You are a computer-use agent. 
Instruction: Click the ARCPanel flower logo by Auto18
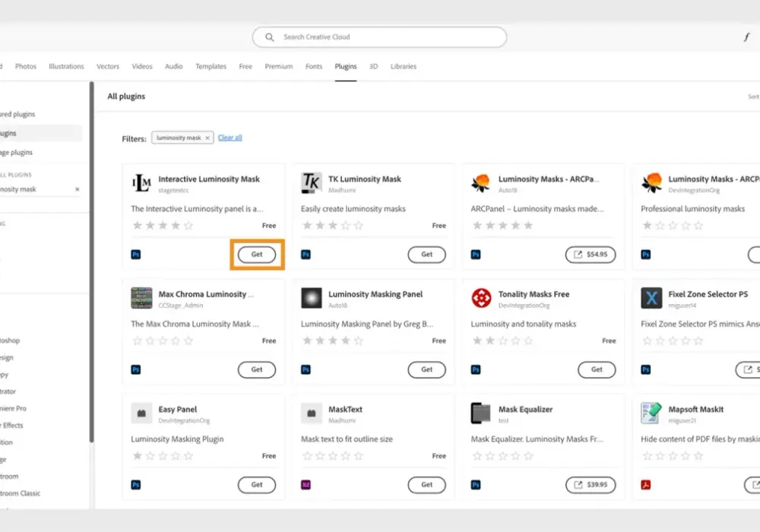481,183
